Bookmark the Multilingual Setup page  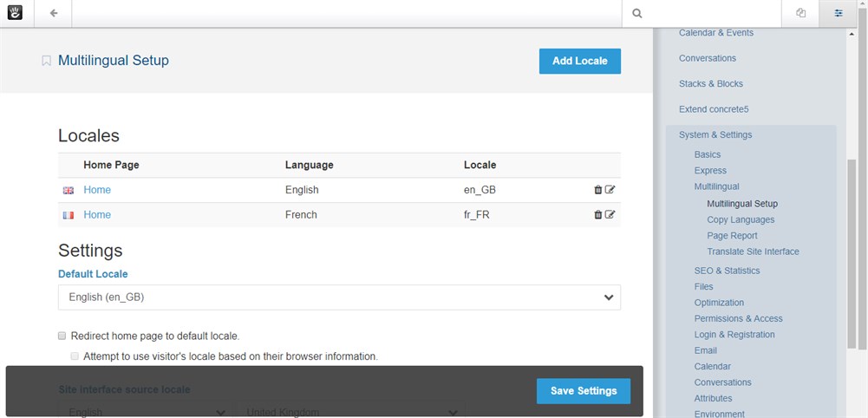click(x=47, y=61)
